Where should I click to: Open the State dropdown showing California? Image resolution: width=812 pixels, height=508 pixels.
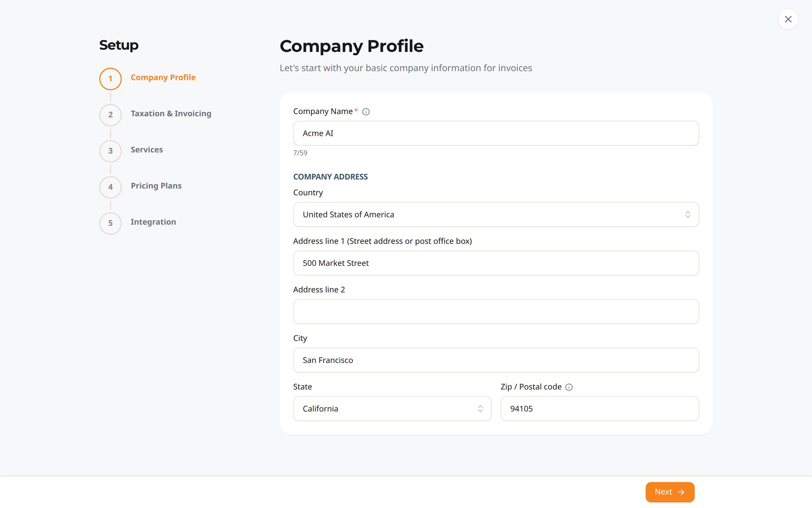pos(392,409)
